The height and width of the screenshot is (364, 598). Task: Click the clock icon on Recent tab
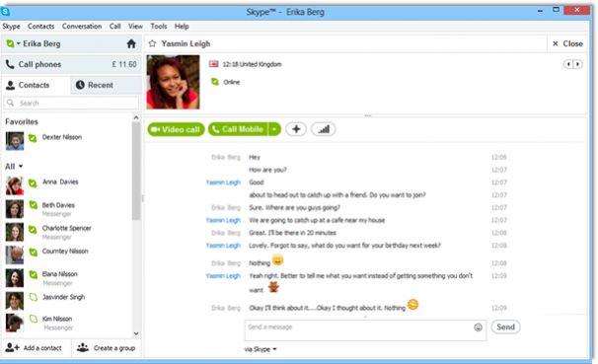(x=80, y=85)
